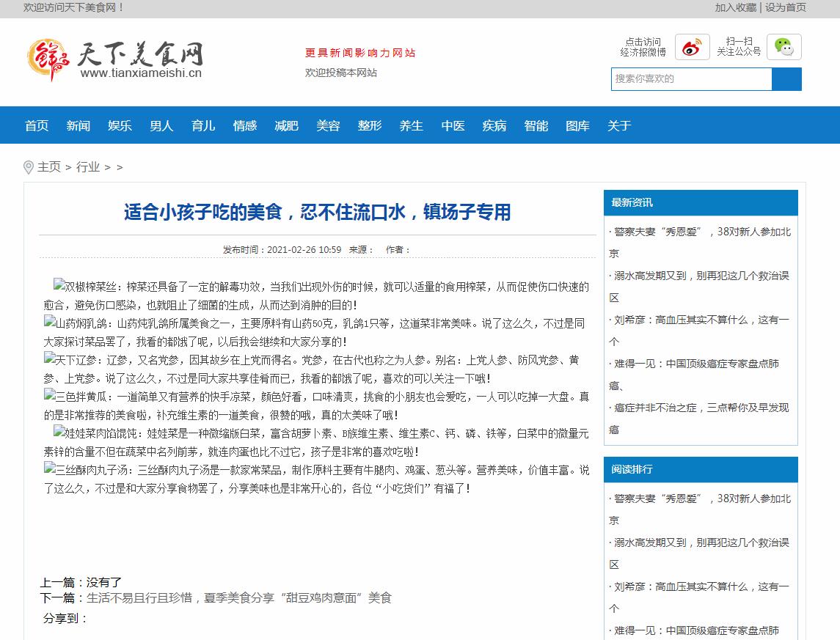This screenshot has height=640, width=840.
Task: Click the 加入收藏 link
Action: [x=736, y=7]
